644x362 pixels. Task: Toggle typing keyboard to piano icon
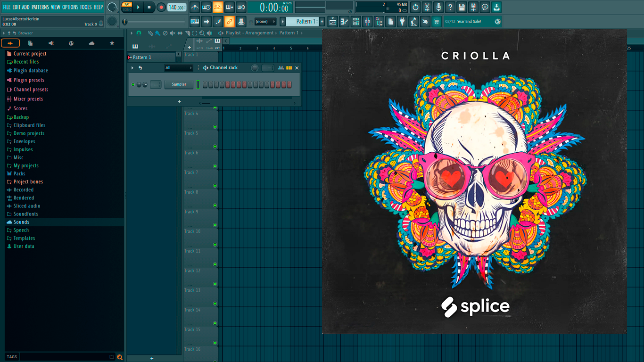[195, 22]
